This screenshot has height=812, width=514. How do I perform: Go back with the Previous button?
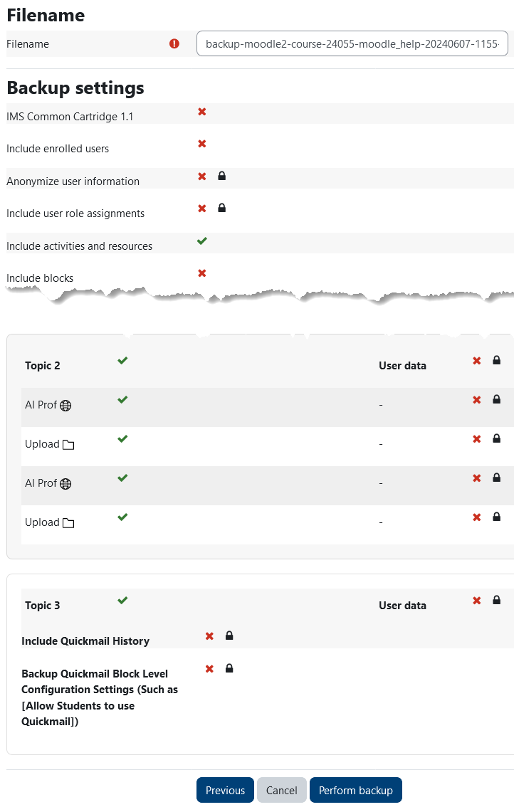(x=225, y=790)
